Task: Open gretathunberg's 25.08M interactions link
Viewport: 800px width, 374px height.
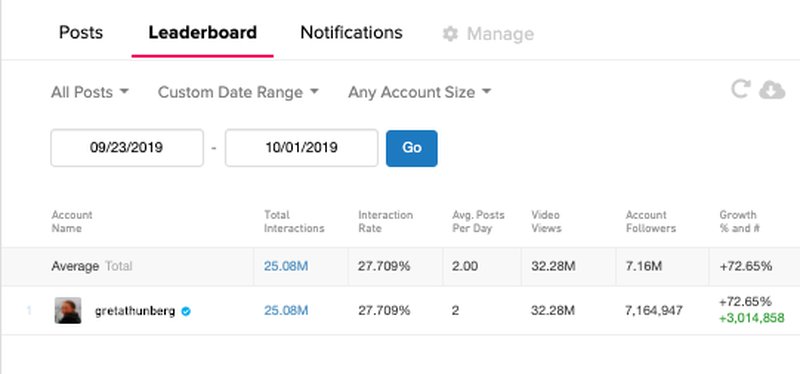Action: click(x=286, y=311)
